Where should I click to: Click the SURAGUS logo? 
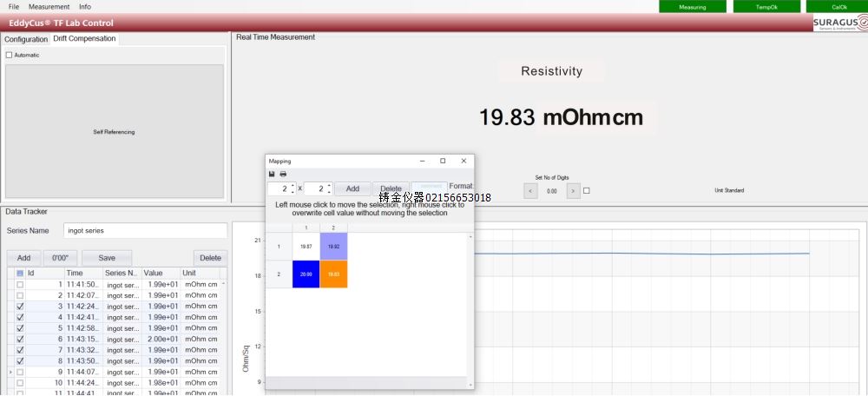click(x=837, y=23)
